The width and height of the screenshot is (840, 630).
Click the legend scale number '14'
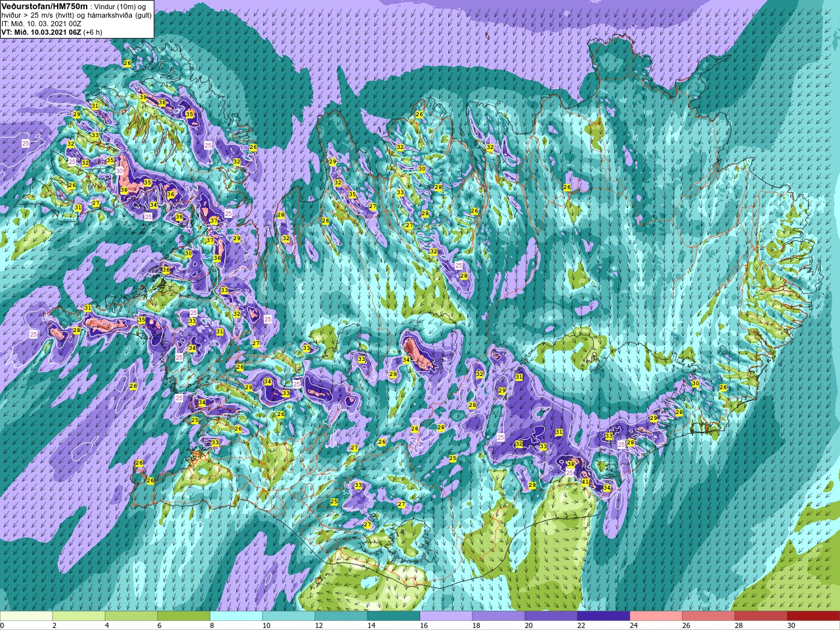click(x=371, y=625)
